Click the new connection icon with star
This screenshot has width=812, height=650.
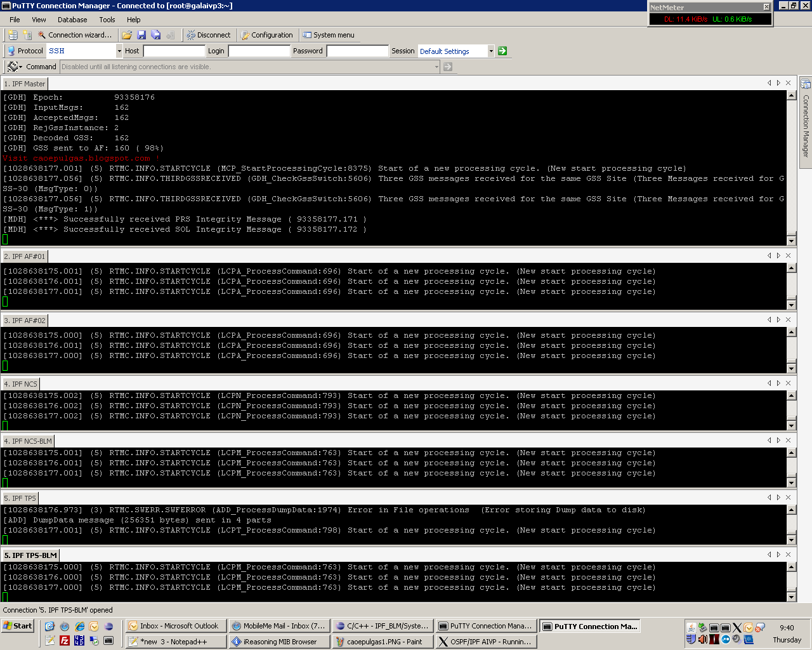pyautogui.click(x=27, y=35)
